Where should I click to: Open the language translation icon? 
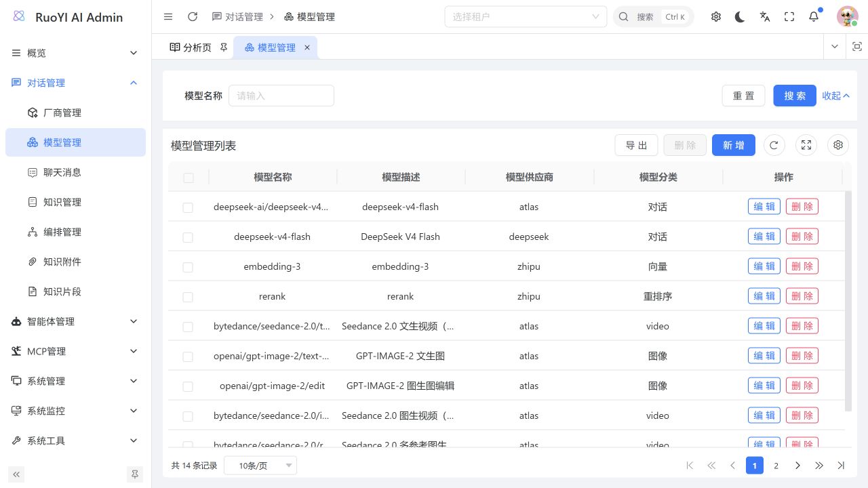pyautogui.click(x=765, y=17)
